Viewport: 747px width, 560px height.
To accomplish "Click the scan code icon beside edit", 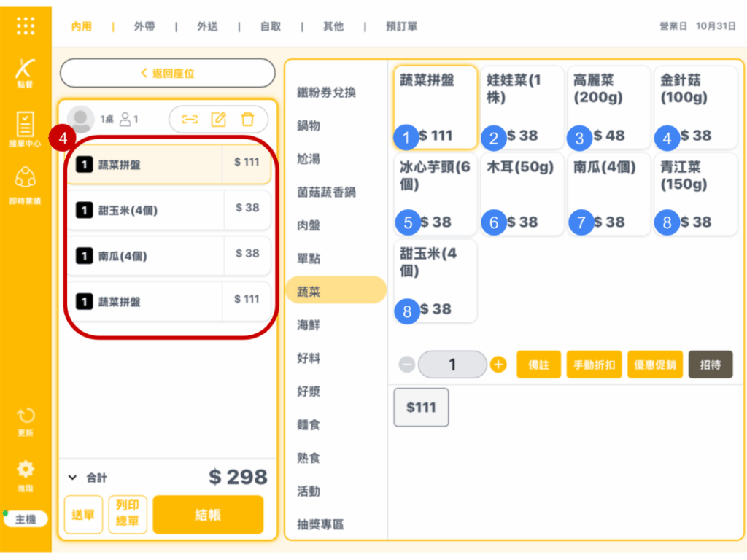I will click(x=190, y=120).
